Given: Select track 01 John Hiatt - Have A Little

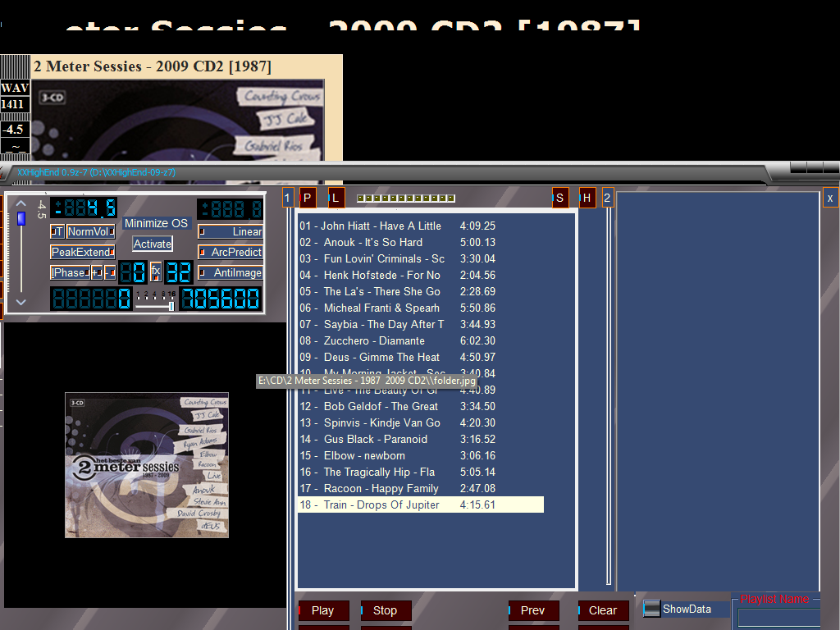Looking at the screenshot, I should coord(421,226).
